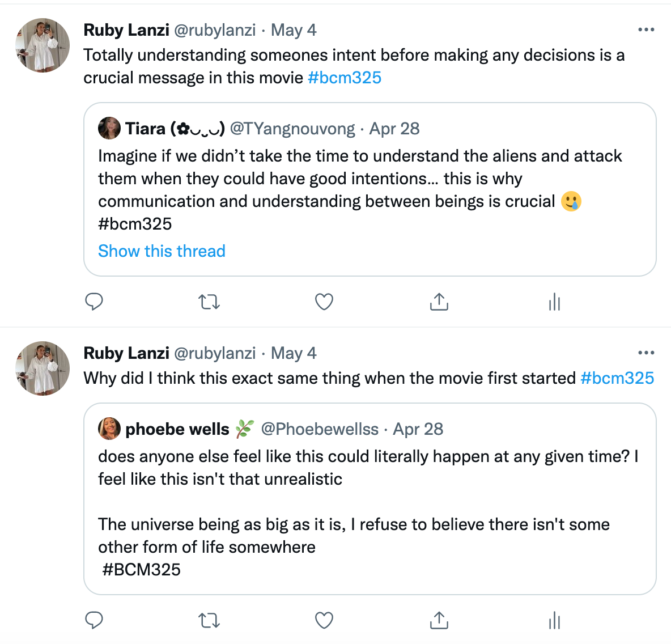This screenshot has height=644, width=671.
Task: Share the first tweet quoting Tiara
Action: tap(439, 302)
